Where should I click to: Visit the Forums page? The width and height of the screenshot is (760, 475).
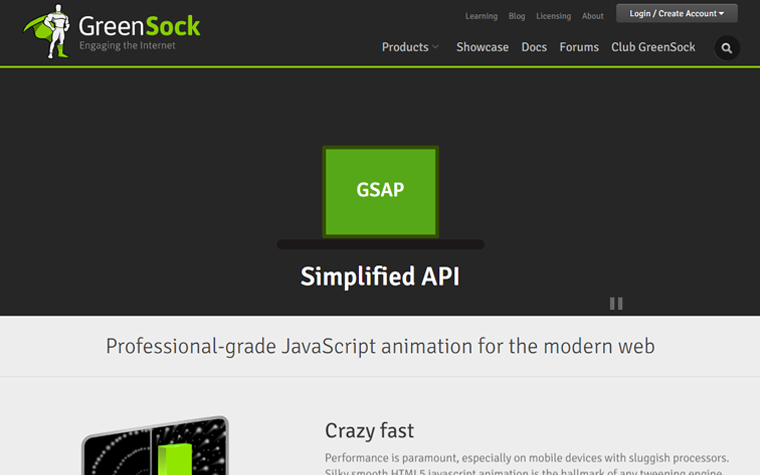click(x=579, y=47)
